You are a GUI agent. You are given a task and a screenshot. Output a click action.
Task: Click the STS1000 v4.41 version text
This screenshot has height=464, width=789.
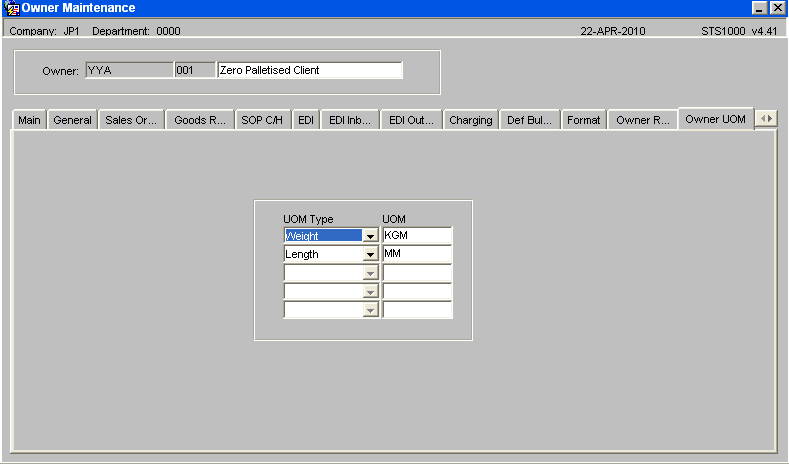[739, 31]
